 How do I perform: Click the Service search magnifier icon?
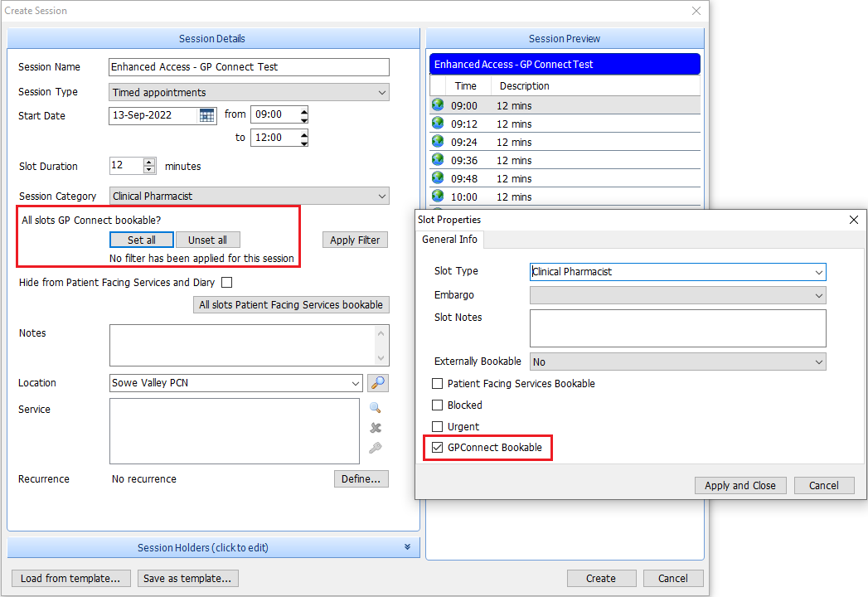point(376,407)
